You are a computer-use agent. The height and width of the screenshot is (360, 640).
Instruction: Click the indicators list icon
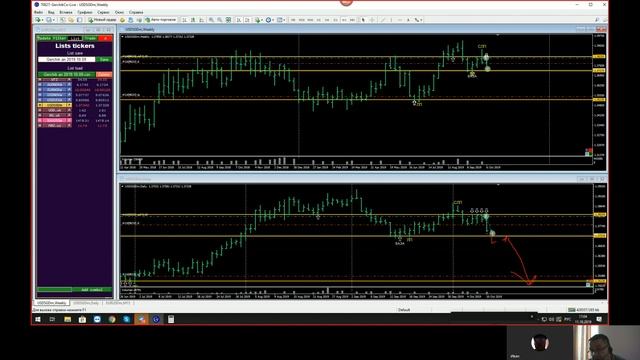pos(258,20)
